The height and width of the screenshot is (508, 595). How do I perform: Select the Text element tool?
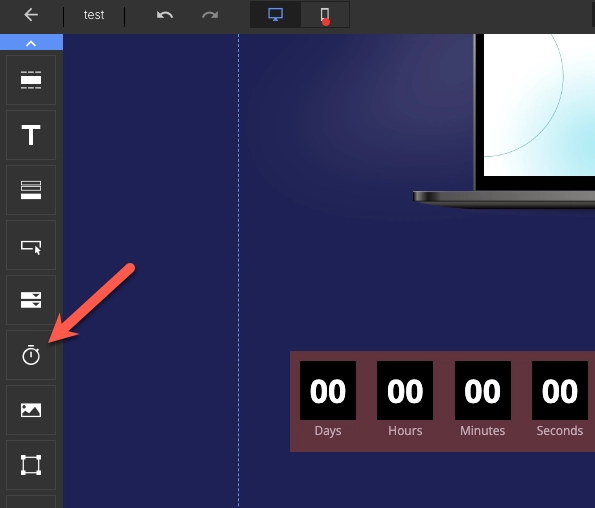pos(31,135)
